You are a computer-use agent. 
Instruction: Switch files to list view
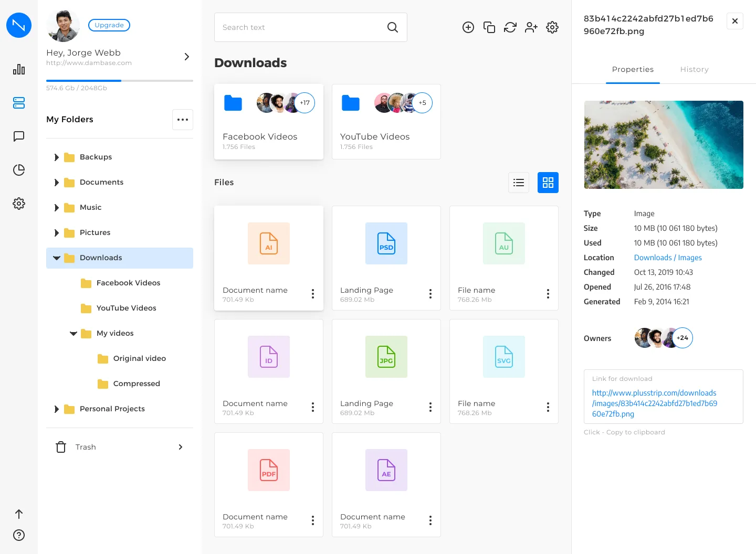point(519,183)
